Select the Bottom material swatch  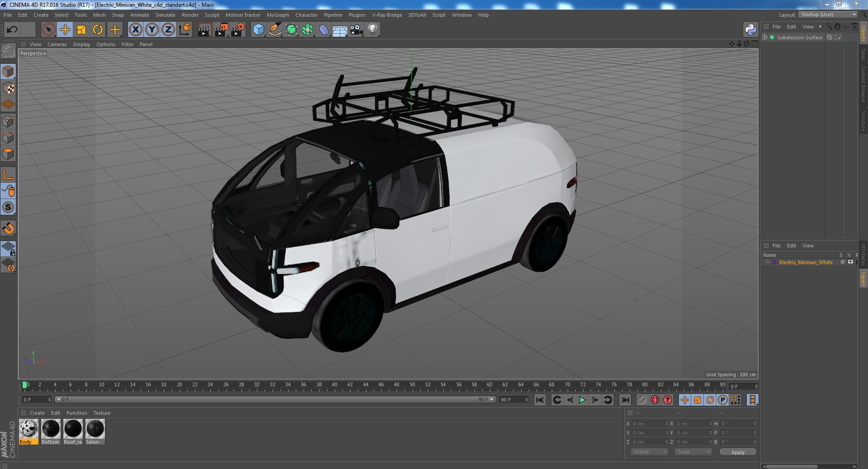click(x=51, y=431)
